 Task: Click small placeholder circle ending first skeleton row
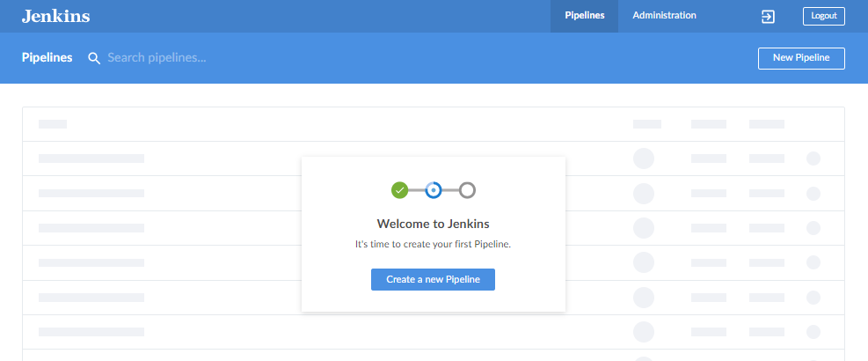[813, 158]
